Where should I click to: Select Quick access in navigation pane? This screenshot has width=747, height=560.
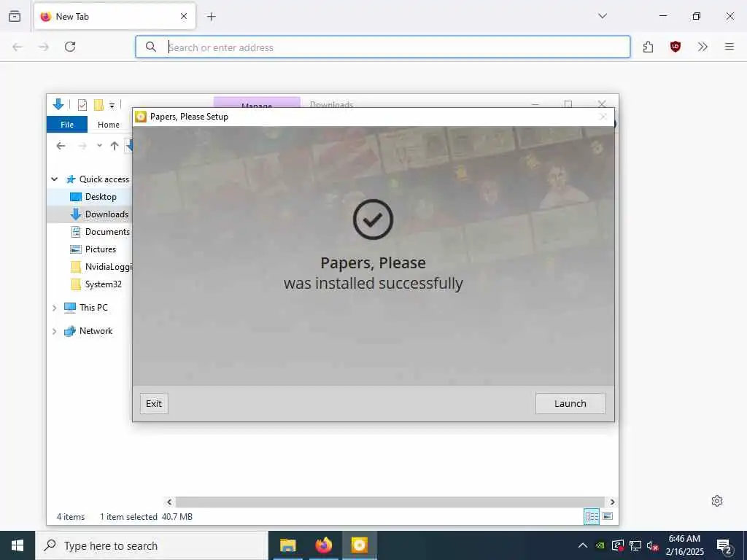click(104, 179)
